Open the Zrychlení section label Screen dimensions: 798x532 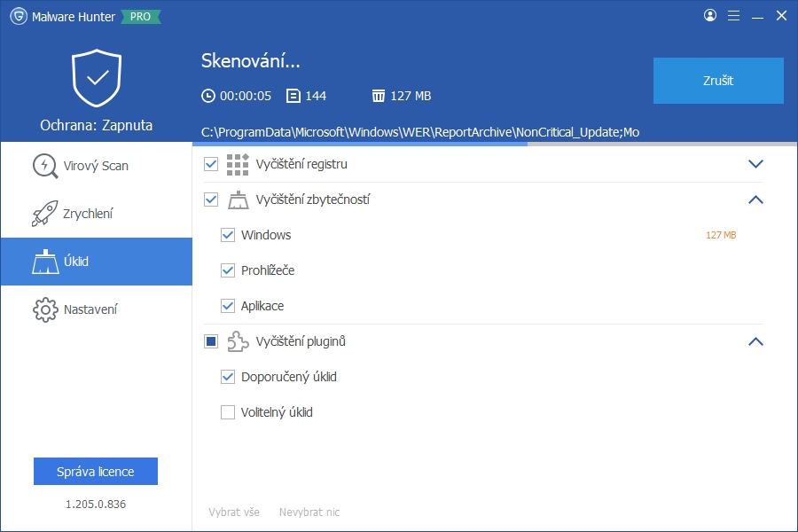coord(88,214)
